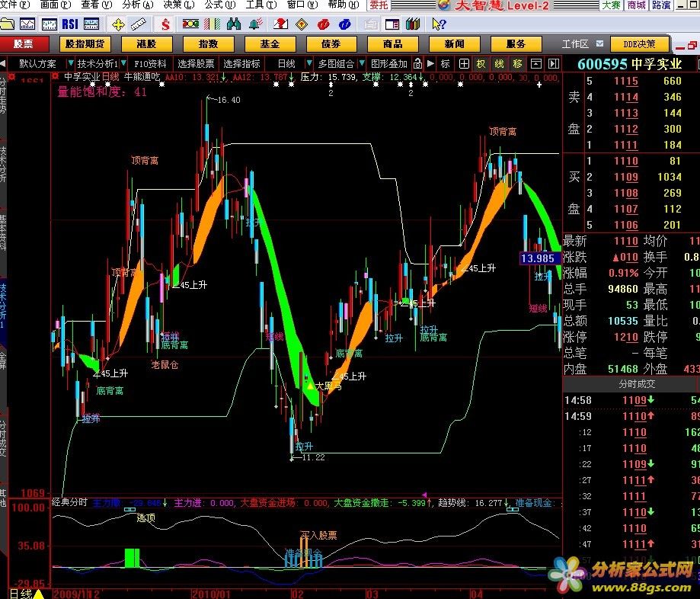Expand the 多图组合 dropdown arrow
The height and width of the screenshot is (599, 700).
(x=362, y=63)
